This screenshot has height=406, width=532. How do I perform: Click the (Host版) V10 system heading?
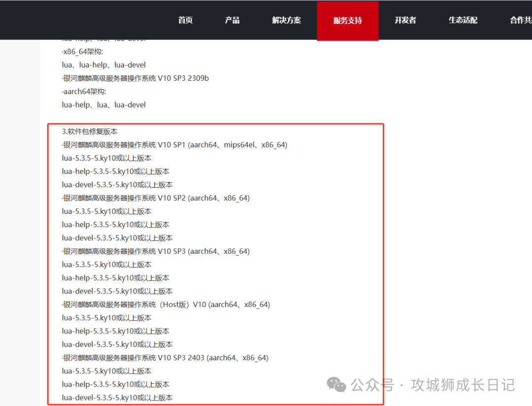(166, 304)
